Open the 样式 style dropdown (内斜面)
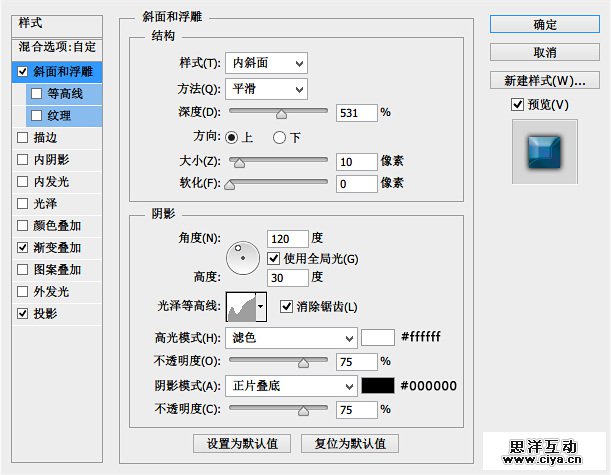Screen dimensions: 611x475 point(266,63)
